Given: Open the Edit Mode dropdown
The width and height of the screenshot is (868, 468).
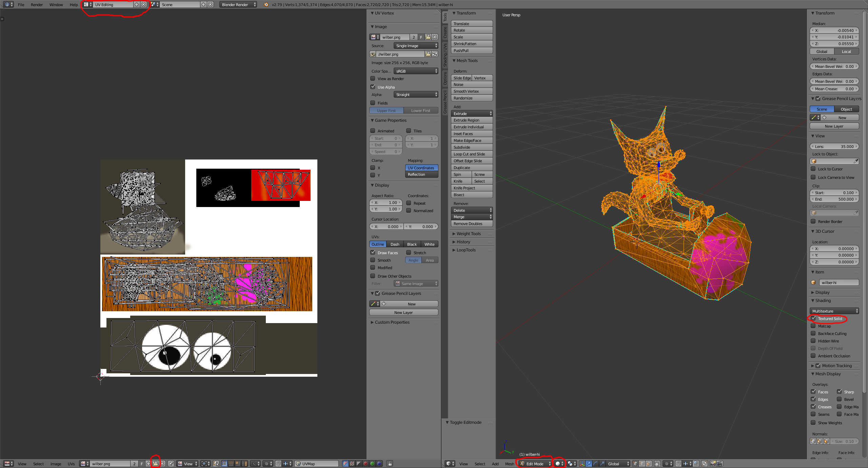Looking at the screenshot, I should point(535,464).
